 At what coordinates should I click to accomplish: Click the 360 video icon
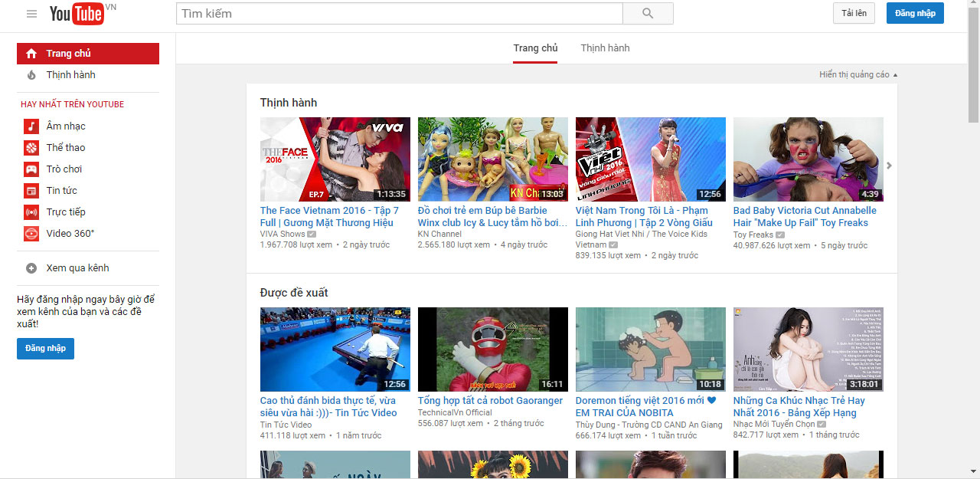[31, 234]
